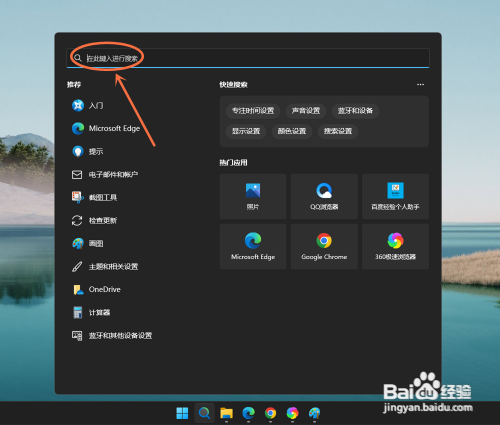
Task: Open 画图 (Paint) from the recommended list
Action: tap(88, 243)
